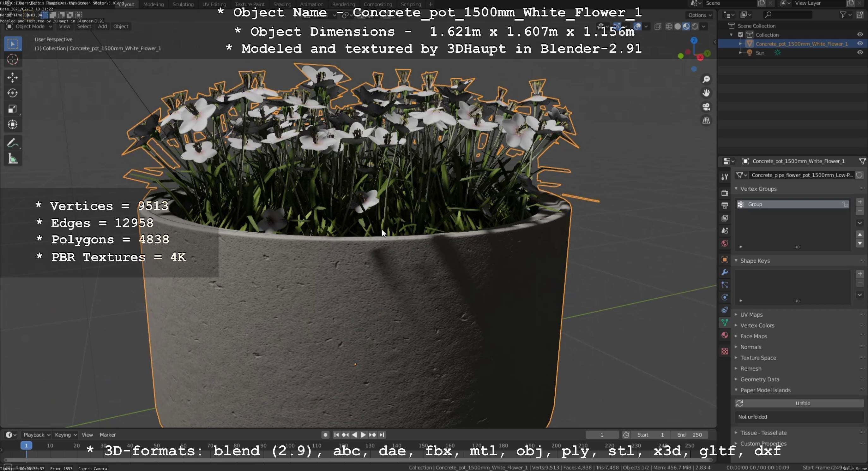This screenshot has height=471, width=868.
Task: Hide Collection with its eye icon
Action: click(x=860, y=35)
